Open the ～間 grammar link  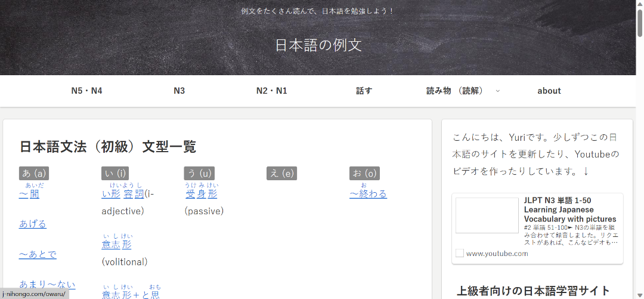(29, 194)
